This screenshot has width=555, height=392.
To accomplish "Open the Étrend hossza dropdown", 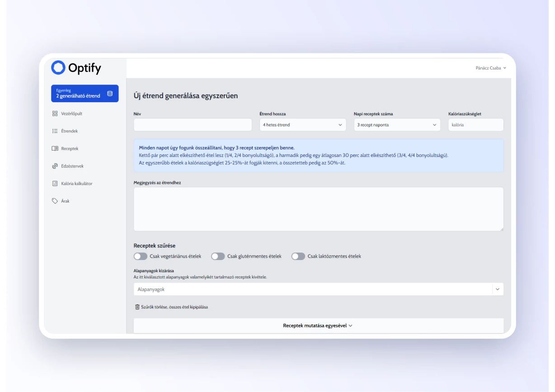I will 303,125.
